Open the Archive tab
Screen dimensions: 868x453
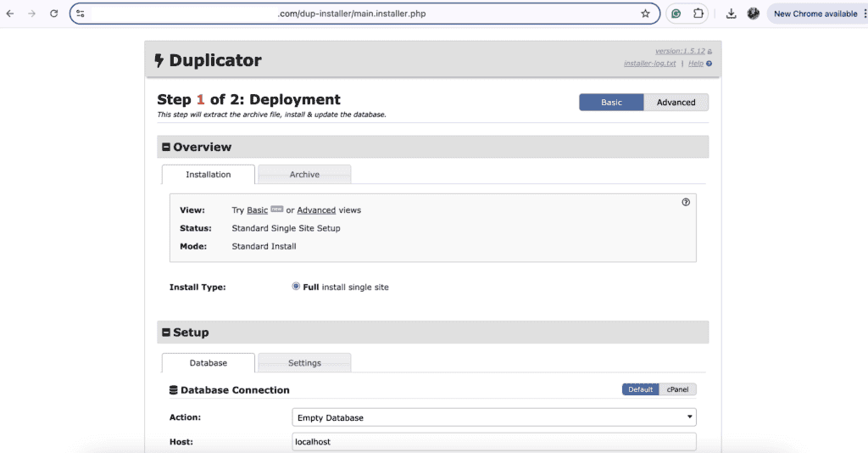click(304, 175)
